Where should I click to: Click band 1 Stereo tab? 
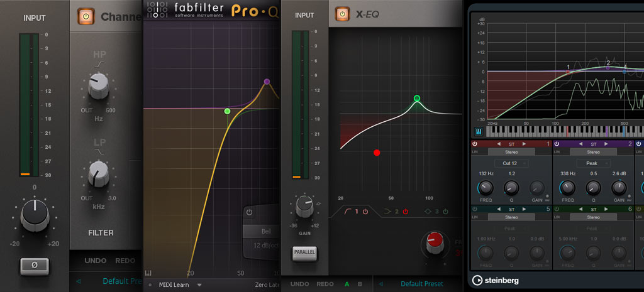(x=511, y=152)
